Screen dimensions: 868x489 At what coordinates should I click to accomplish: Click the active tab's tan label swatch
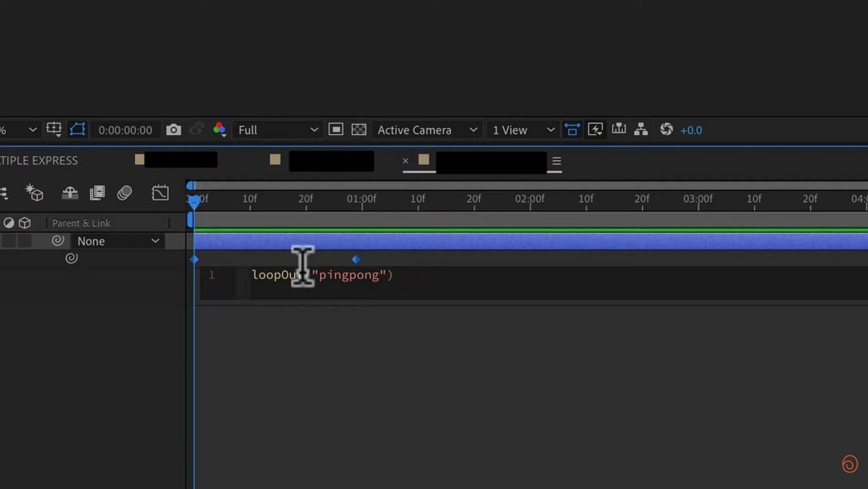(x=424, y=159)
